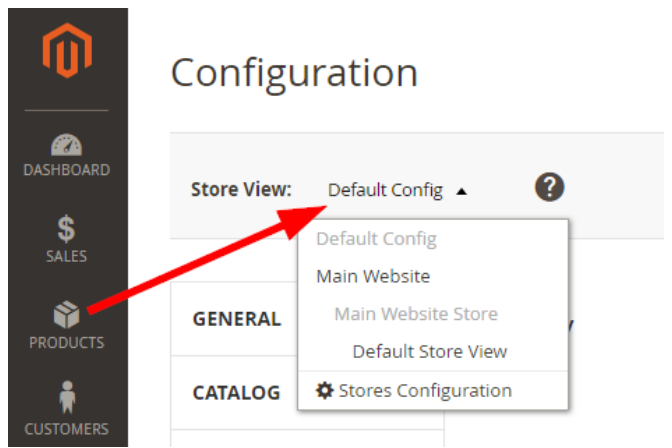Click the CUSTOMERS sidebar label
Viewport: 672px width, 448px height.
point(66,429)
